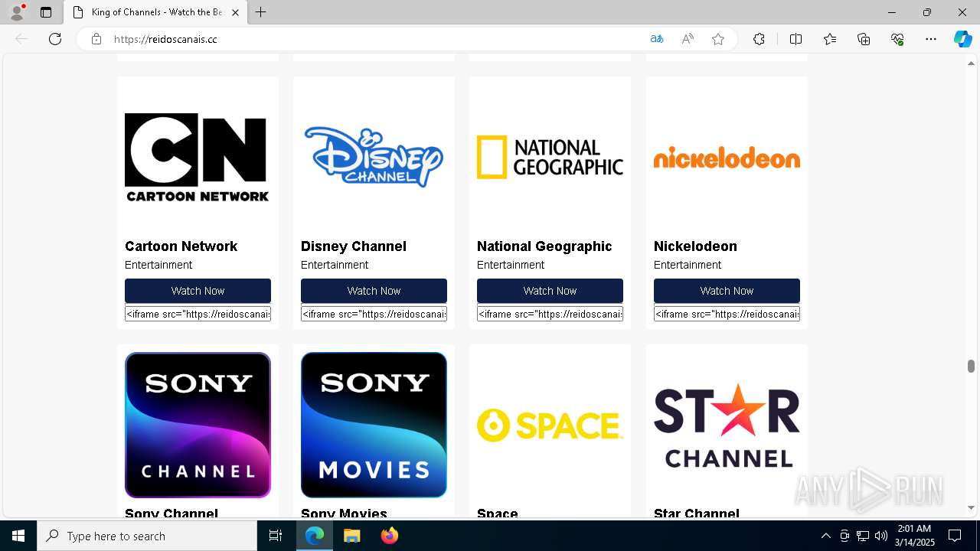Add page to favorites star
Image resolution: width=980 pixels, height=551 pixels.
click(718, 39)
